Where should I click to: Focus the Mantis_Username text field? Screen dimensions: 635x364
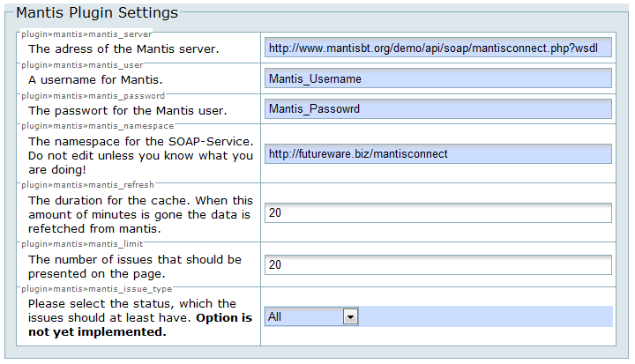point(437,79)
